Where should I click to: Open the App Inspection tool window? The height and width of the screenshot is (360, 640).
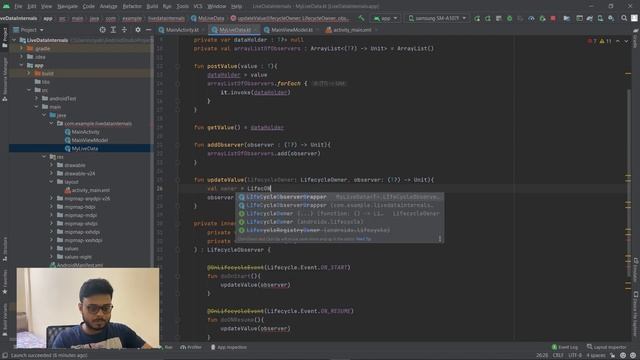tap(229, 347)
